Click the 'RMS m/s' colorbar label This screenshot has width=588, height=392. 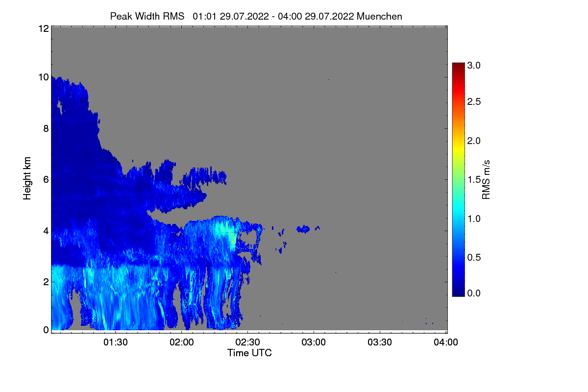click(486, 179)
